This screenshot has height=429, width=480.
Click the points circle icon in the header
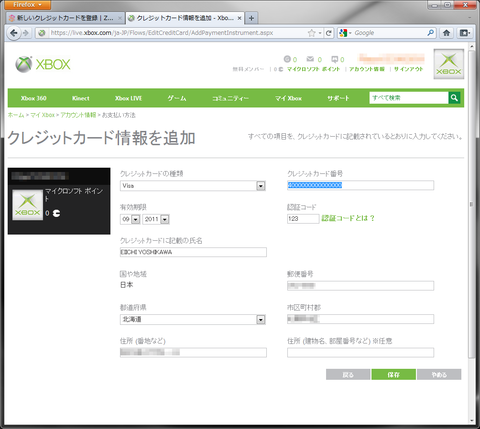point(287,59)
